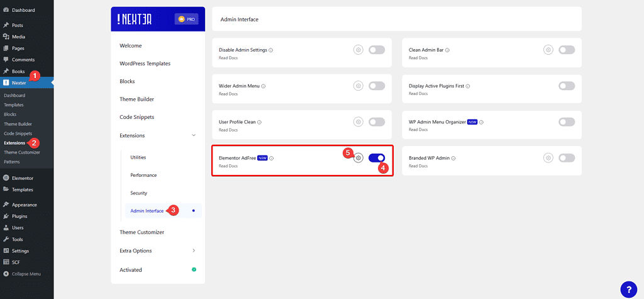Open settings gear for Clean Admin Bar
644x299 pixels.
pos(548,50)
